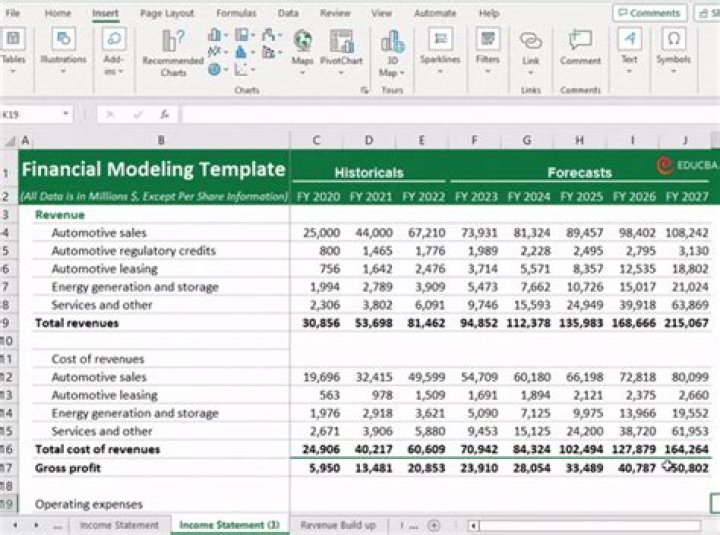Open the Maps chart option

click(x=302, y=52)
